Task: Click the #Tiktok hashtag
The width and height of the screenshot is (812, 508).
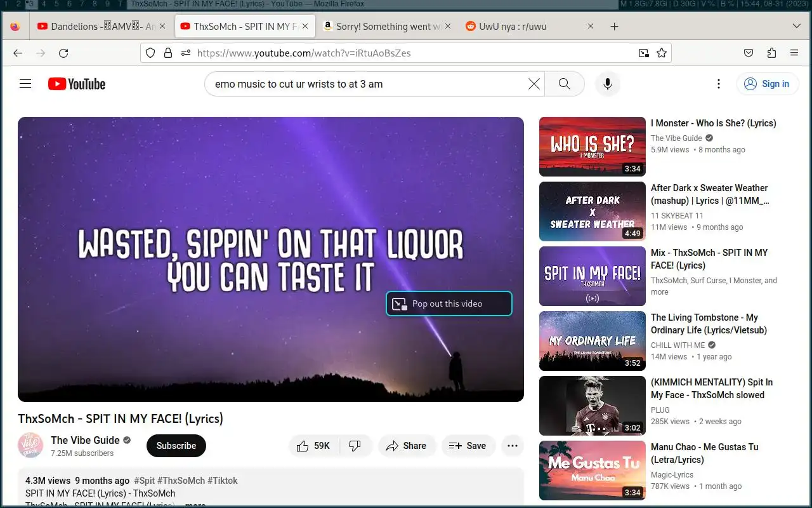Action: point(223,481)
